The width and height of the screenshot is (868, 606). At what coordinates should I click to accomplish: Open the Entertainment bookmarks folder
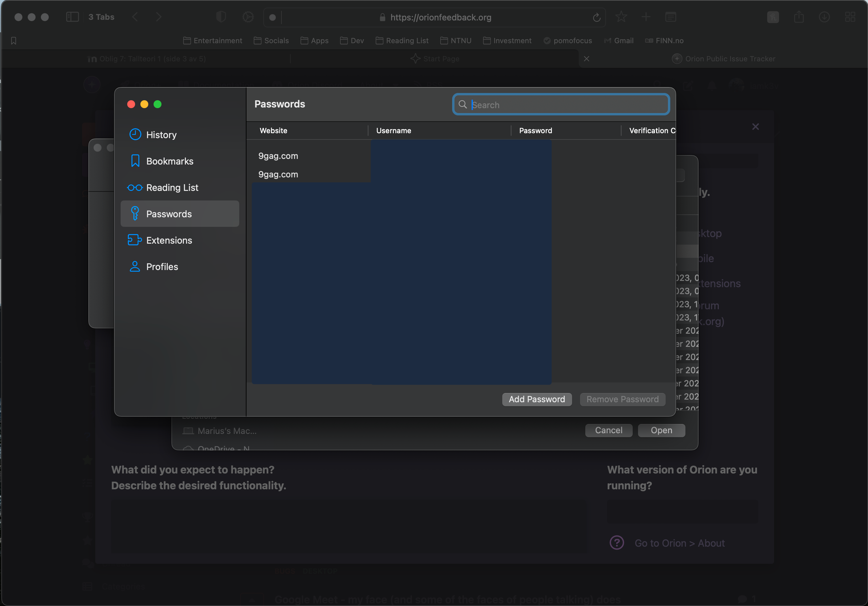[213, 41]
